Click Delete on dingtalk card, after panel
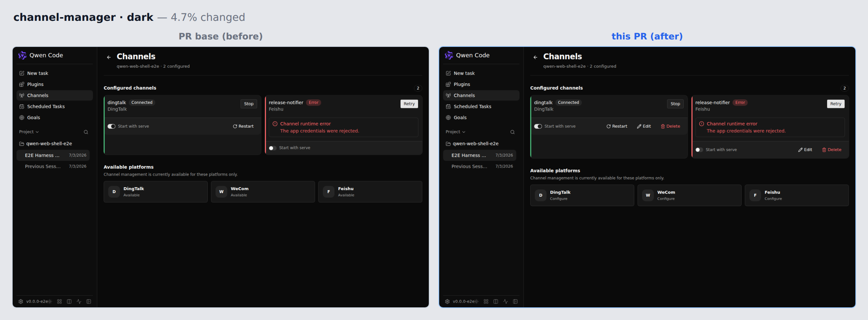This screenshot has height=320, width=868. [x=670, y=127]
